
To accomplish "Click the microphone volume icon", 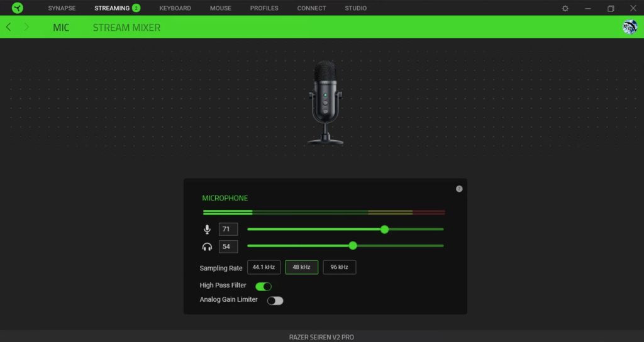I will coord(207,229).
